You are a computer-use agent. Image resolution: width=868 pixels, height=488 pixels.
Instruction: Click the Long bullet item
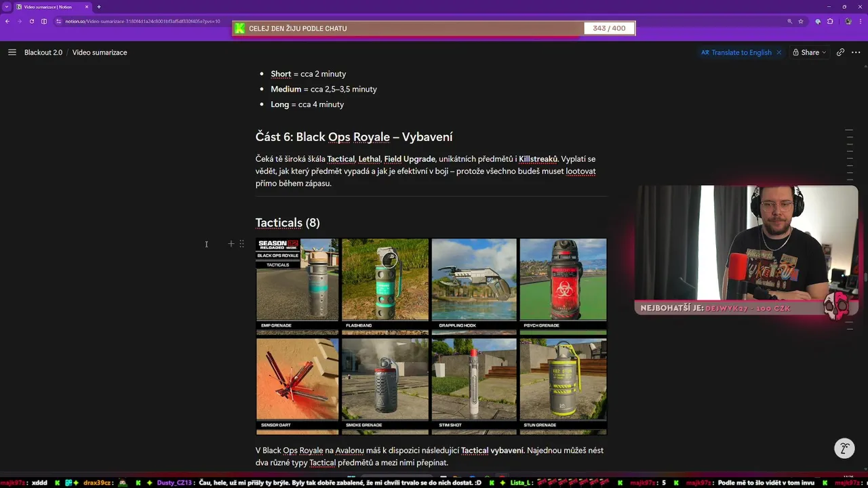(x=307, y=104)
